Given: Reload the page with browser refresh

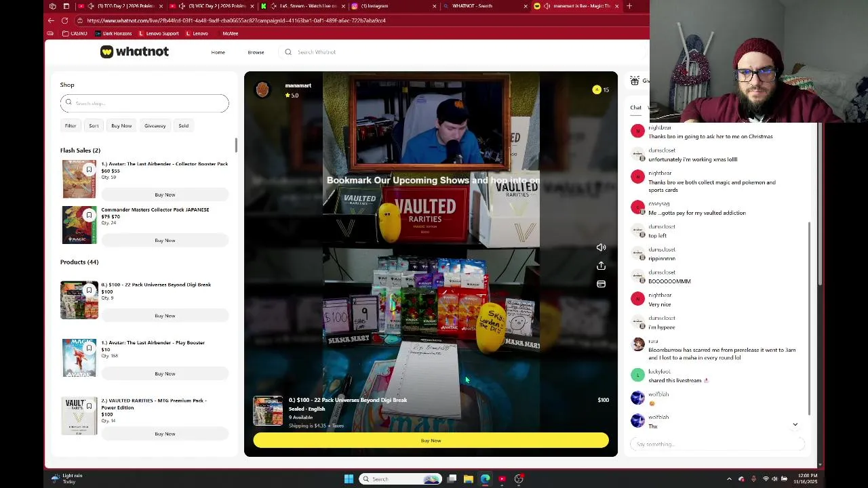Looking at the screenshot, I should click(x=64, y=20).
